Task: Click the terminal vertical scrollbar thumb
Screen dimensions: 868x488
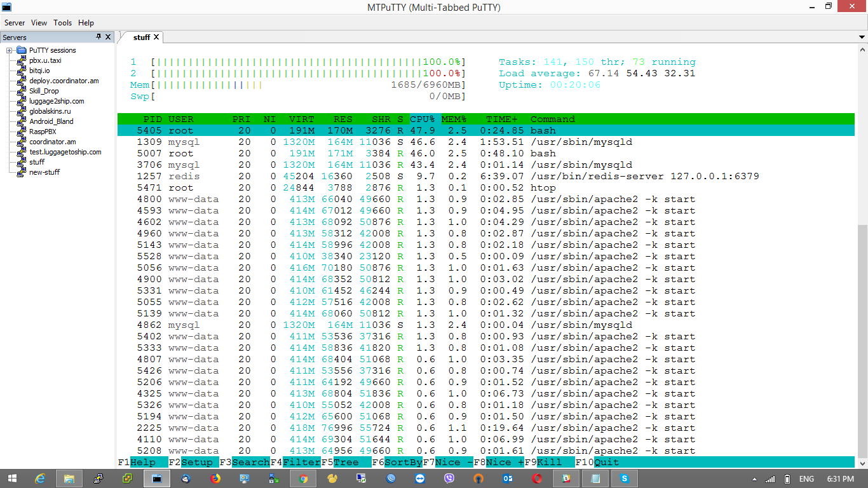Action: click(862, 341)
